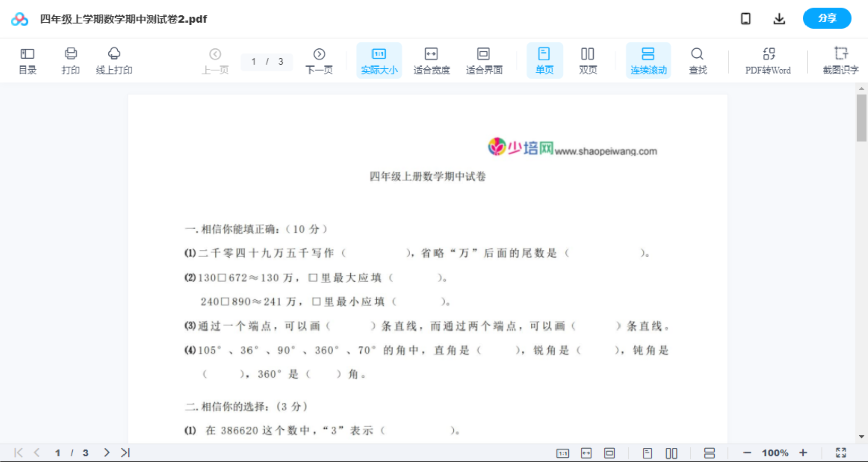Switch to 单页 single page view
Viewport: 868px width, 462px height.
pyautogui.click(x=544, y=60)
